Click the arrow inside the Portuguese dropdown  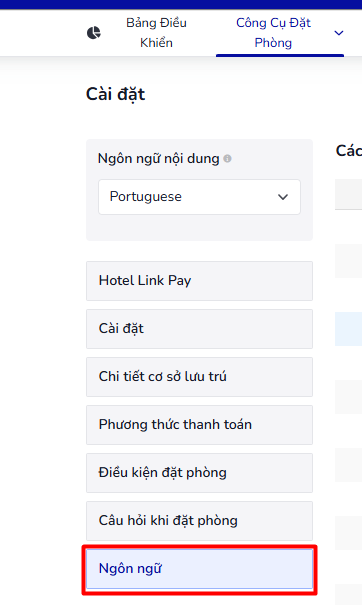(283, 197)
